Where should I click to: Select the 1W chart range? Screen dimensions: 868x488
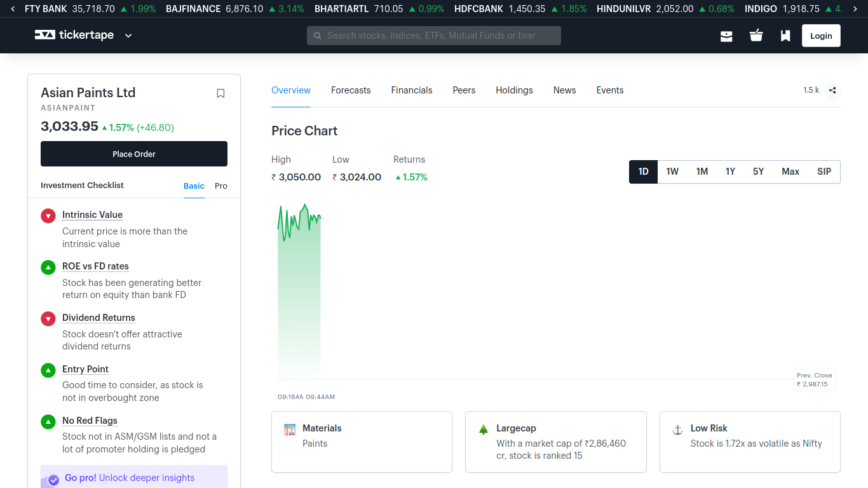tap(672, 172)
